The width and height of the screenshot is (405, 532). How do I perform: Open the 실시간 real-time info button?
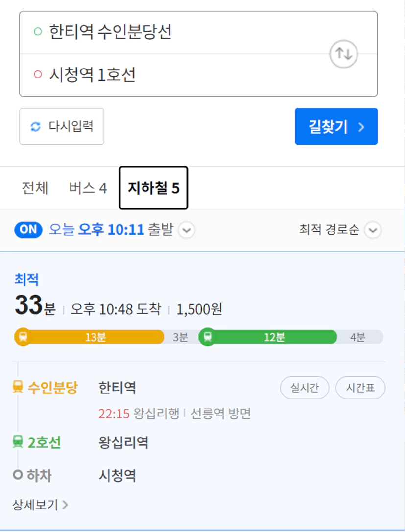[x=305, y=388]
